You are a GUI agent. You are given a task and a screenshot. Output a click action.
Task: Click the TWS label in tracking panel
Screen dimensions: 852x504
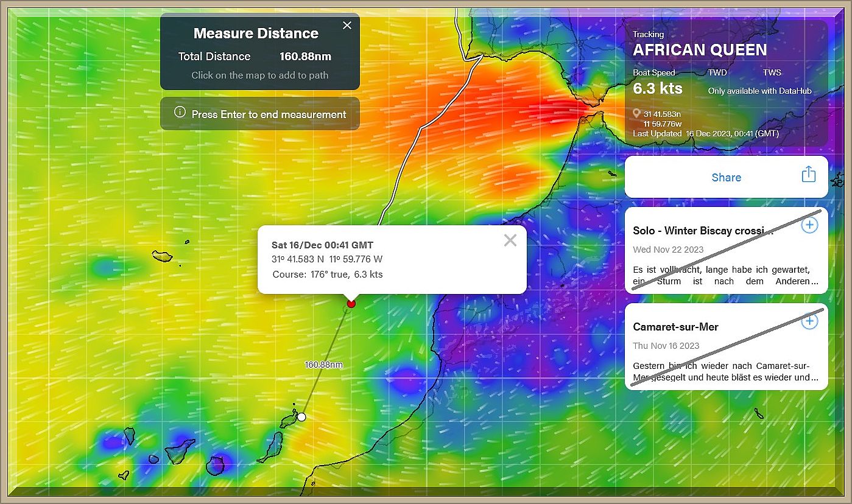click(772, 72)
